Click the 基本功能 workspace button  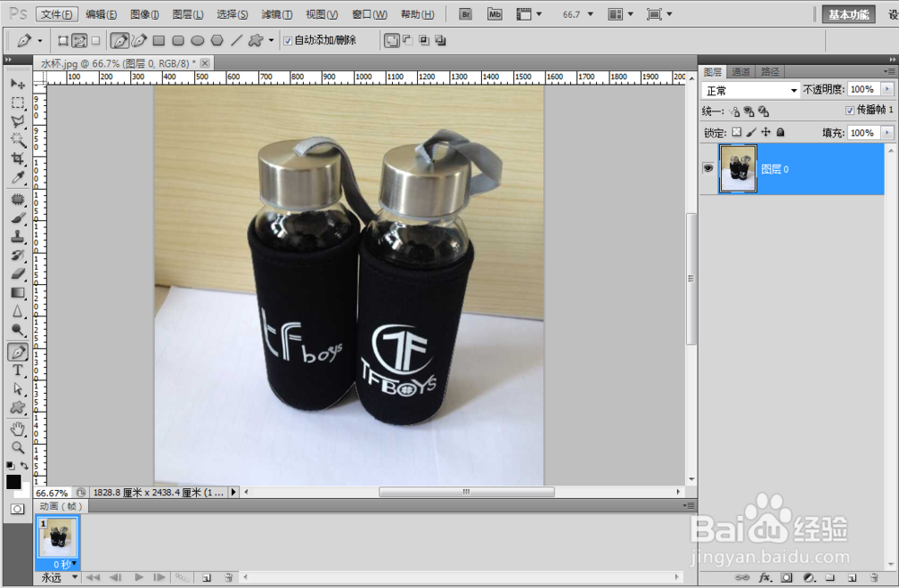(849, 14)
